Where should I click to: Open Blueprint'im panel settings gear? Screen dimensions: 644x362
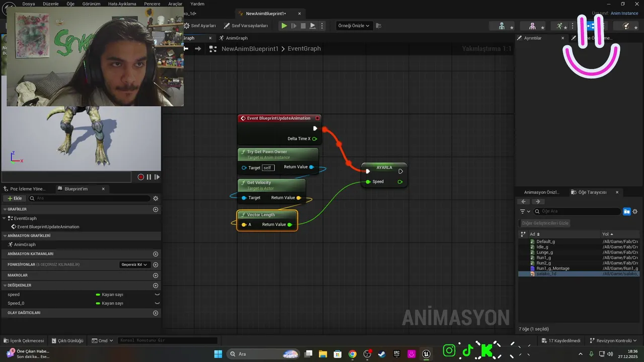[x=155, y=199]
